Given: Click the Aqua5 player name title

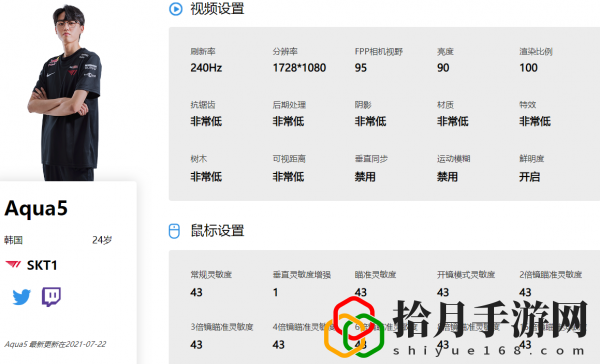Looking at the screenshot, I should [x=36, y=209].
